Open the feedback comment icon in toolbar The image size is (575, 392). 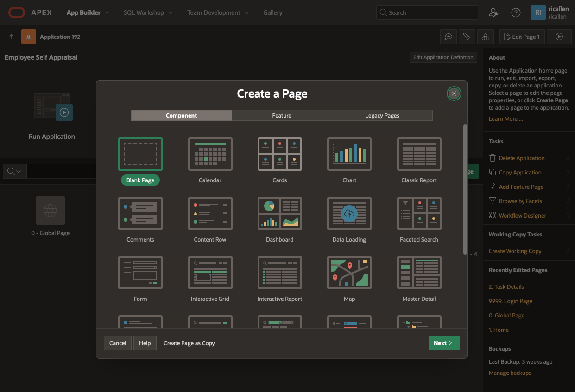[449, 37]
